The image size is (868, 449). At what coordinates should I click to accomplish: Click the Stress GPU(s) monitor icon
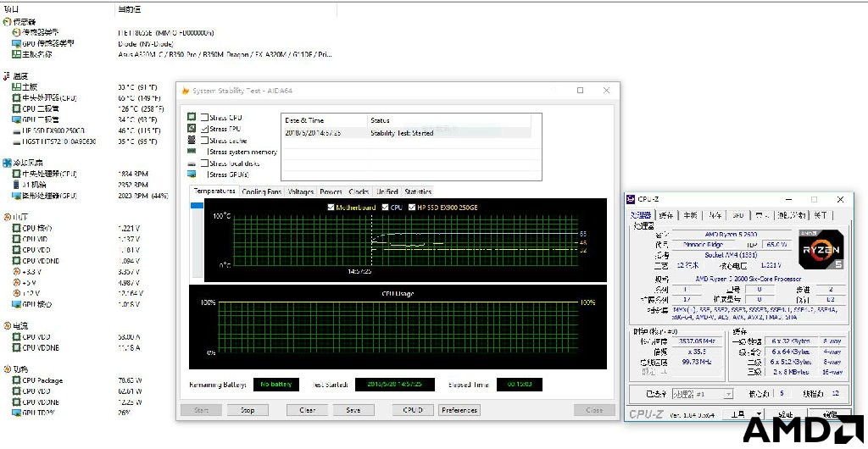coord(192,175)
